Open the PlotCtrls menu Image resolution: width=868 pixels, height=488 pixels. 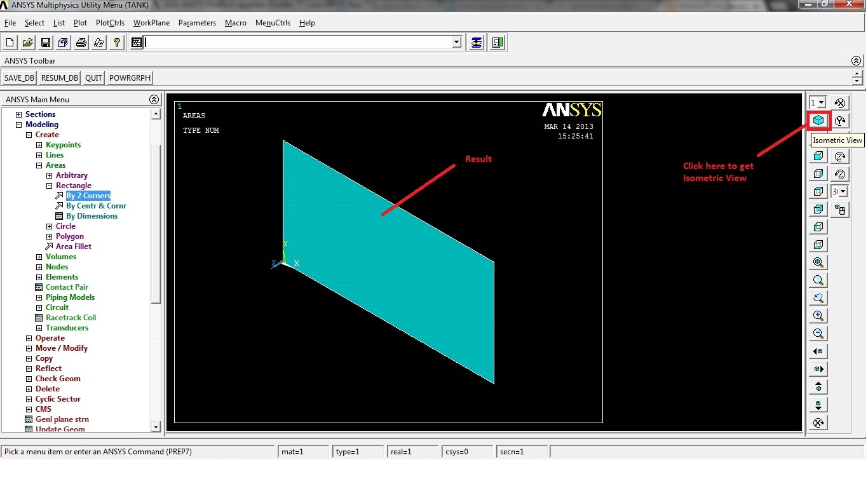[x=109, y=22]
